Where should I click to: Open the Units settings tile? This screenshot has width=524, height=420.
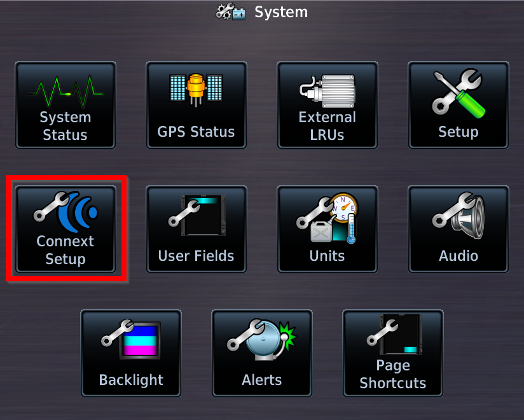[x=327, y=229]
